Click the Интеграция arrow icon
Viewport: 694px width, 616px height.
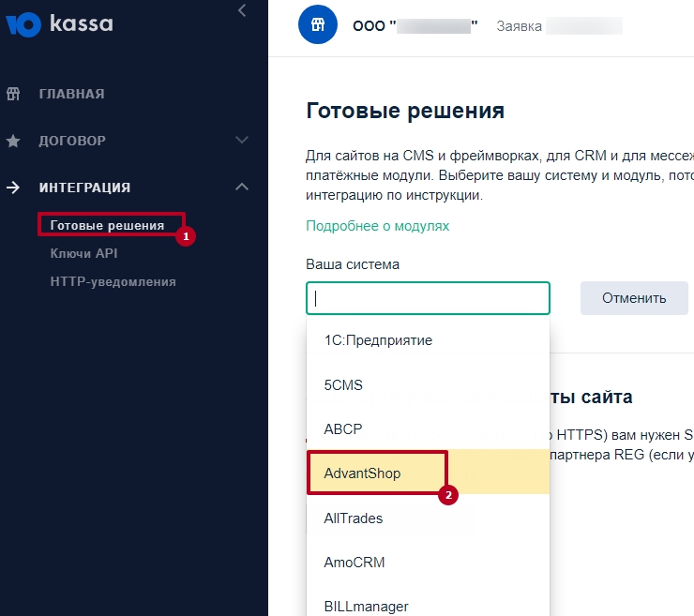pos(13,188)
